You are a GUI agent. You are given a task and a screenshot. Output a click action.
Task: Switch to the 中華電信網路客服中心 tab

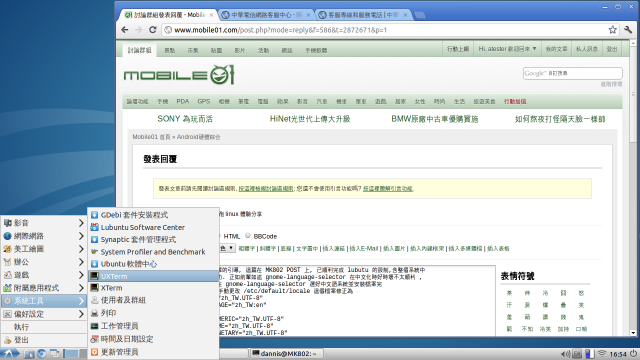point(266,15)
